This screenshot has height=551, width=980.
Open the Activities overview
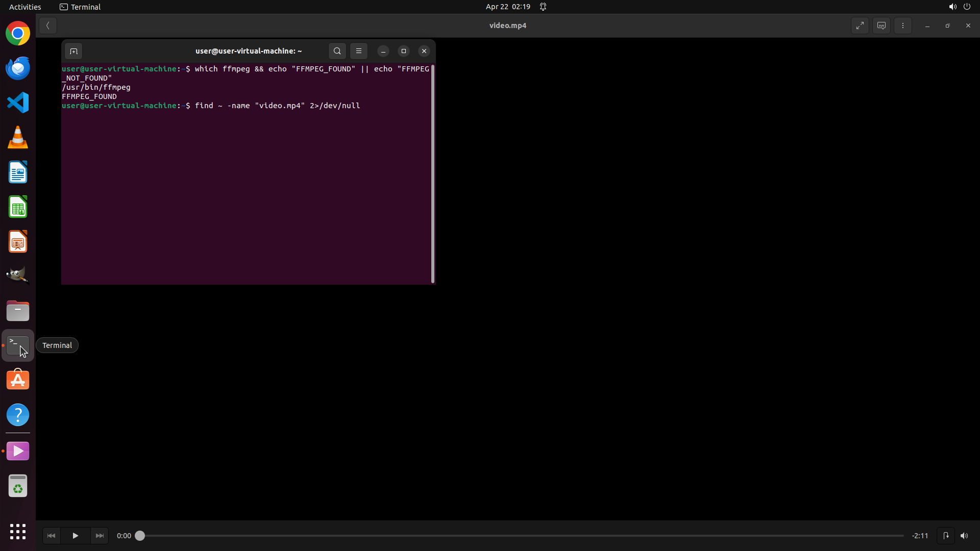click(25, 7)
